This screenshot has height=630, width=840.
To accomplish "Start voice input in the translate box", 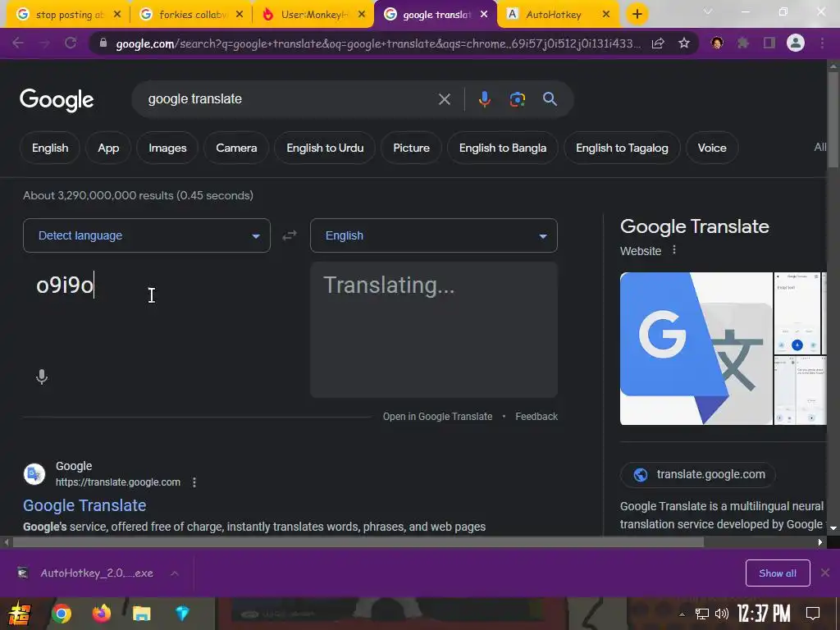I will [x=42, y=377].
